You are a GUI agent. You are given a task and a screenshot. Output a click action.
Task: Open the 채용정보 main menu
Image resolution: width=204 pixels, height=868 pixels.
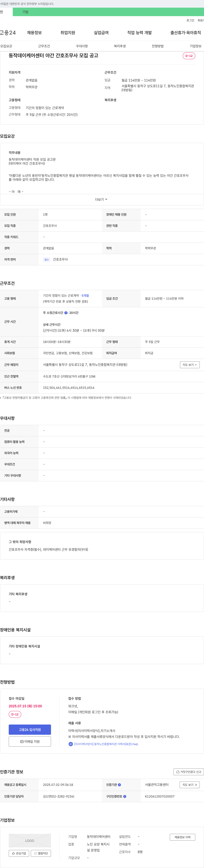[34, 33]
